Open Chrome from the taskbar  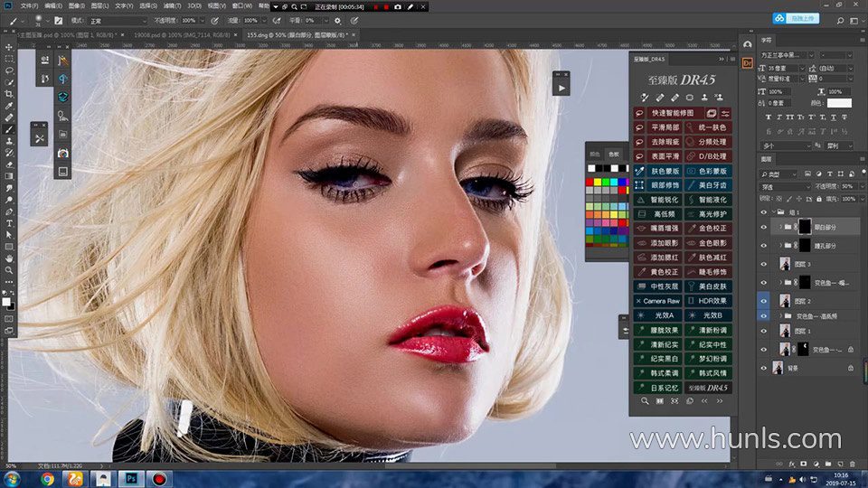(x=47, y=478)
